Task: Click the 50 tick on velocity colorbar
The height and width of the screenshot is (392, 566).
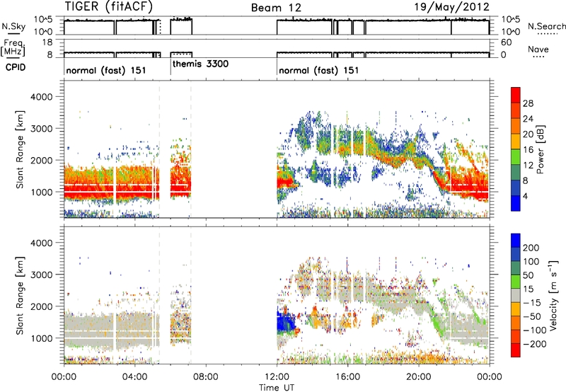Action: [x=529, y=275]
